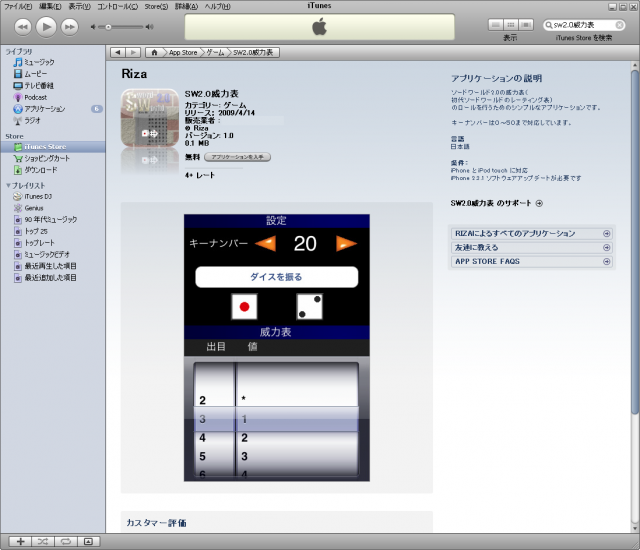Click SW2.0威力表 breadcrumb
This screenshot has height=550, width=640.
tap(253, 53)
